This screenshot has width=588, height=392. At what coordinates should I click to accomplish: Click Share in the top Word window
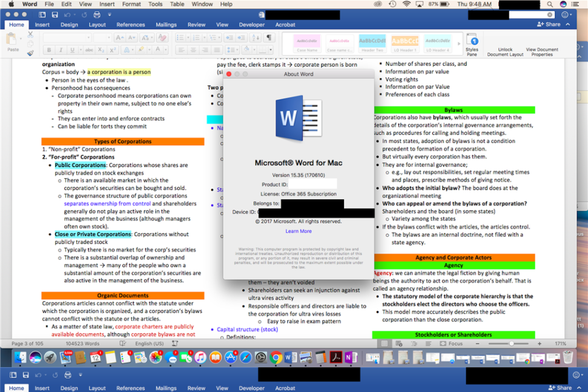(549, 24)
